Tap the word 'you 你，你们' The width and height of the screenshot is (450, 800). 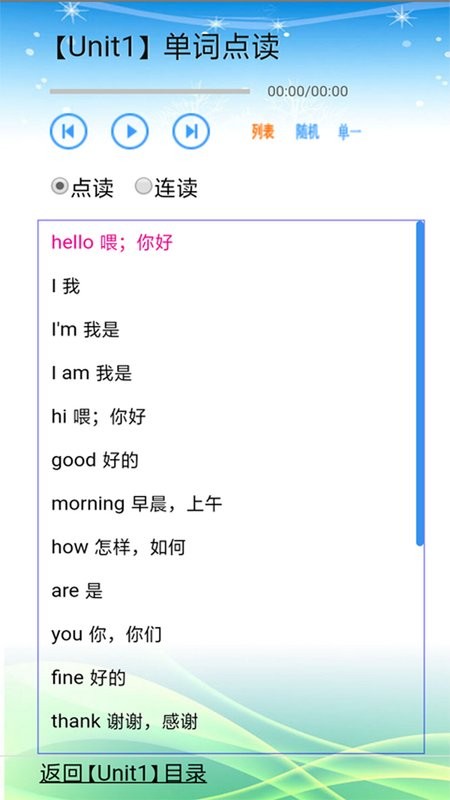coord(107,634)
